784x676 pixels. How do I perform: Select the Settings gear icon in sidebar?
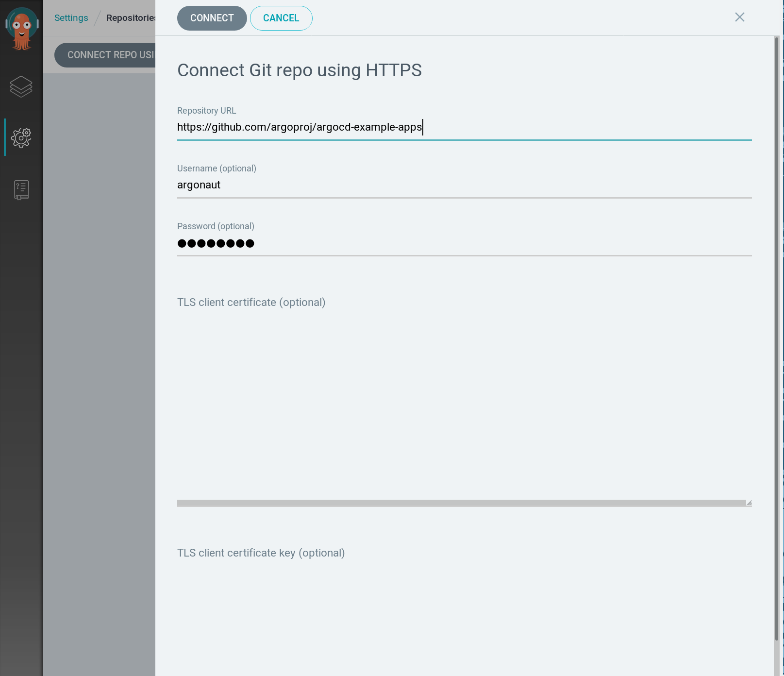coord(21,138)
